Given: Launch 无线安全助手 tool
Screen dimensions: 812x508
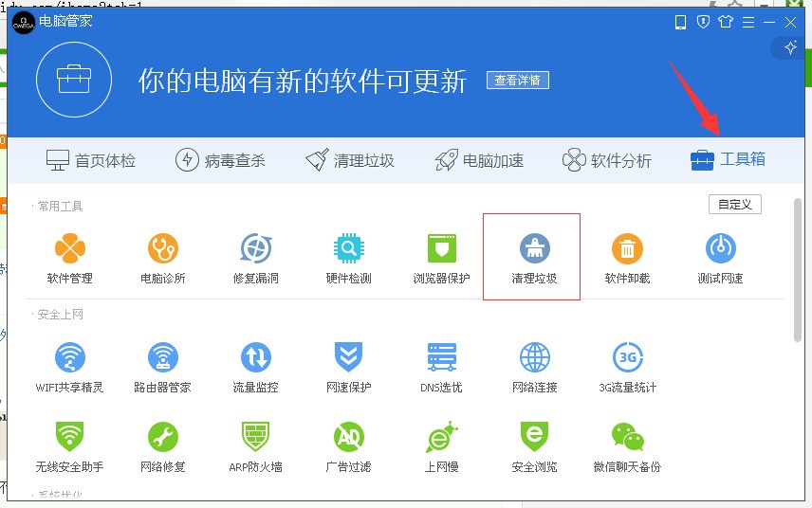Looking at the screenshot, I should point(70,447).
